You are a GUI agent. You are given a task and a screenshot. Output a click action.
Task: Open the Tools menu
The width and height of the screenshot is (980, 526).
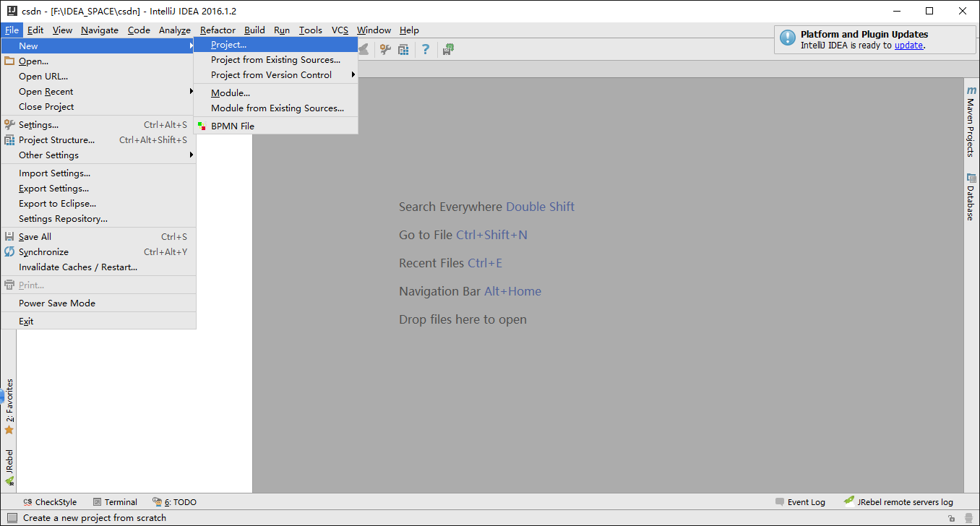point(311,30)
